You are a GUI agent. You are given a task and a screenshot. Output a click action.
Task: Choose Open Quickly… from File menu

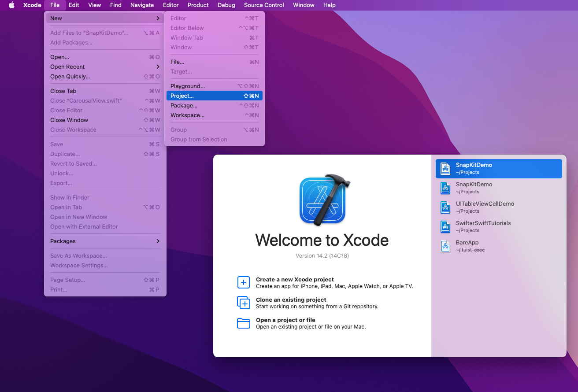[105, 77]
